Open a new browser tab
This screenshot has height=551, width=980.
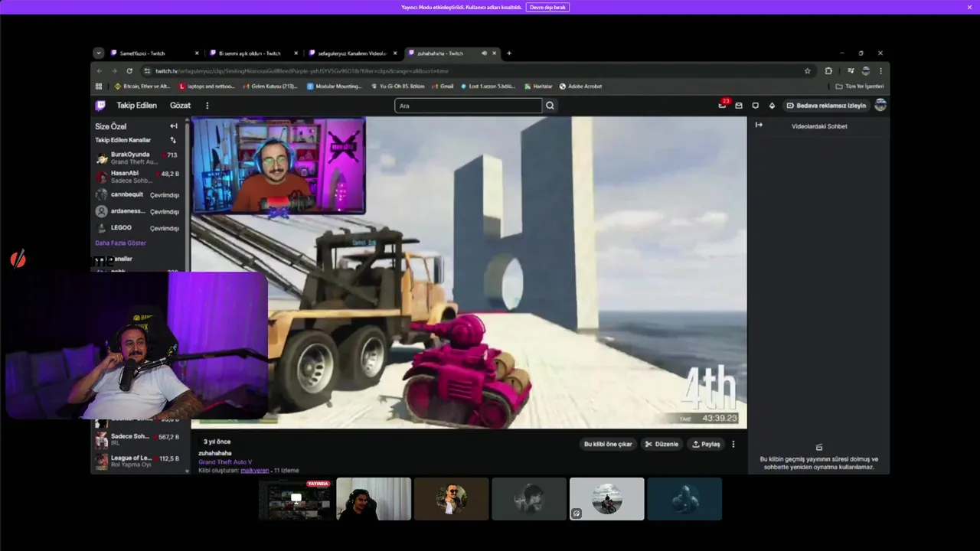click(x=509, y=54)
